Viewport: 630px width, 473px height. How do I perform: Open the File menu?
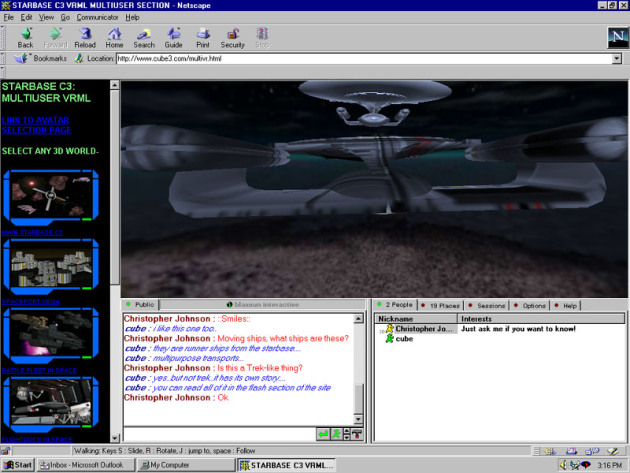tap(8, 17)
